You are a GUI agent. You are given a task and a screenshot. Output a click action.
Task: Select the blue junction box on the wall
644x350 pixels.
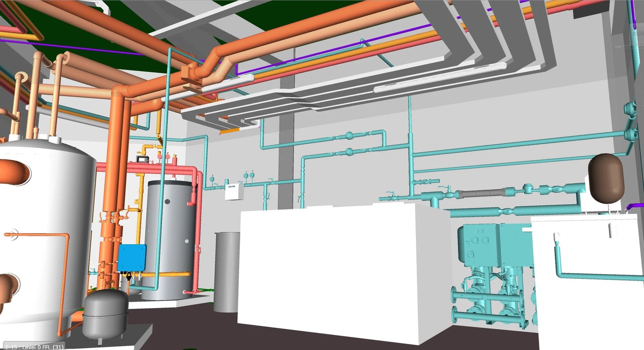click(131, 258)
